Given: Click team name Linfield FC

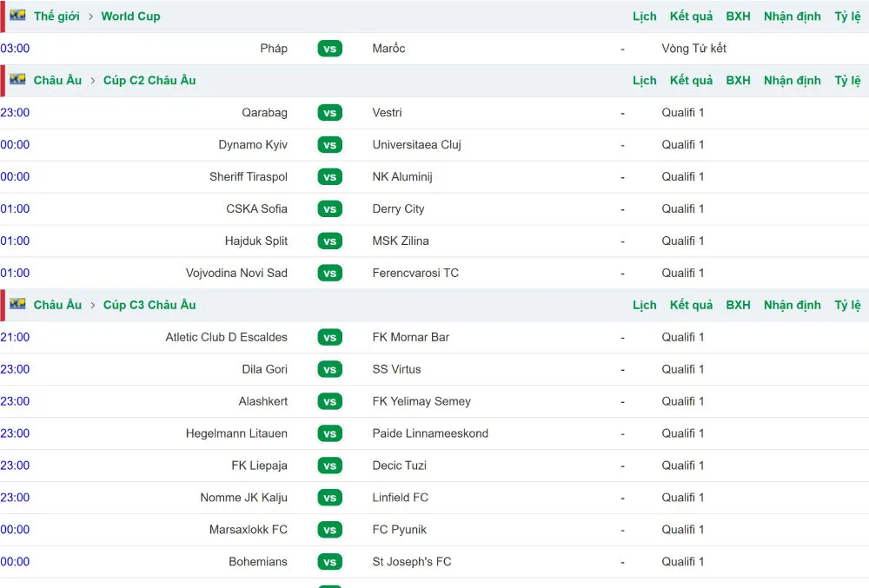Looking at the screenshot, I should pos(400,499).
